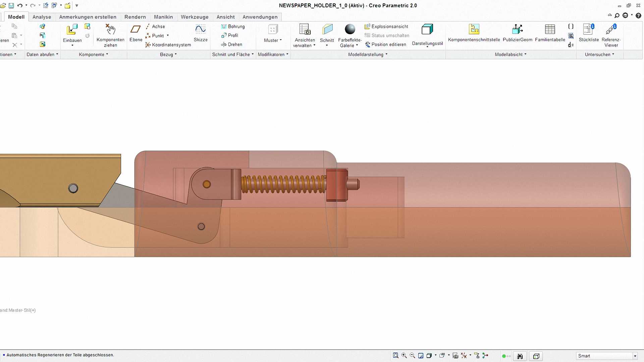This screenshot has height=362, width=644.
Task: Click the Refit zoom icon in status bar
Action: tap(396, 356)
